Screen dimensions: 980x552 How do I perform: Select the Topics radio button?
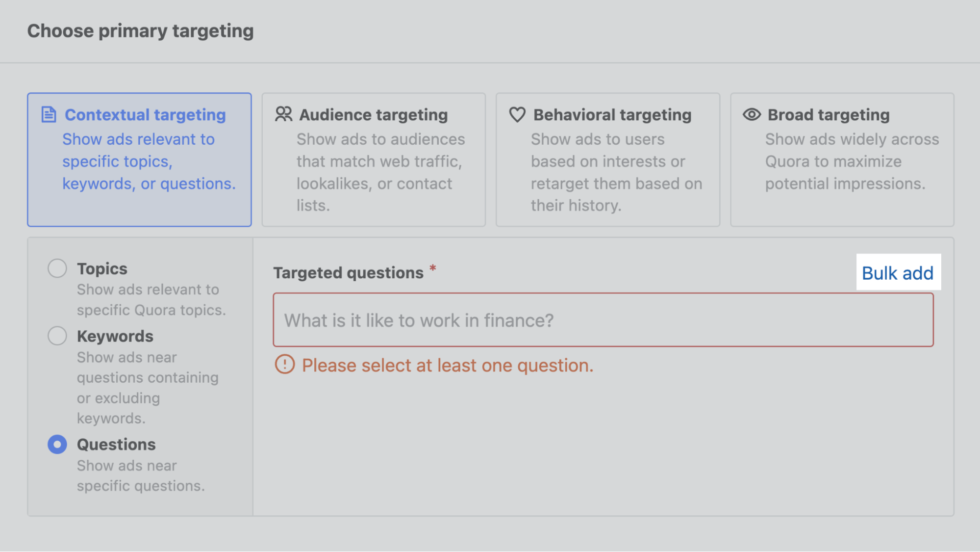57,268
